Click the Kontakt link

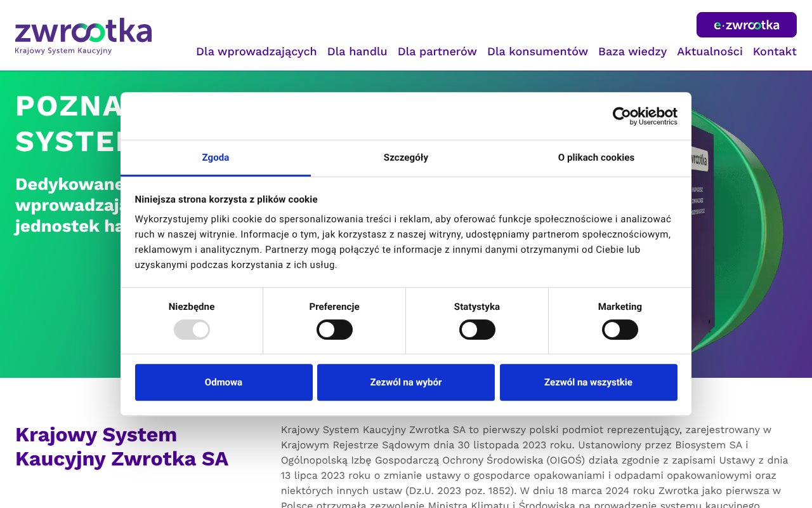point(775,51)
